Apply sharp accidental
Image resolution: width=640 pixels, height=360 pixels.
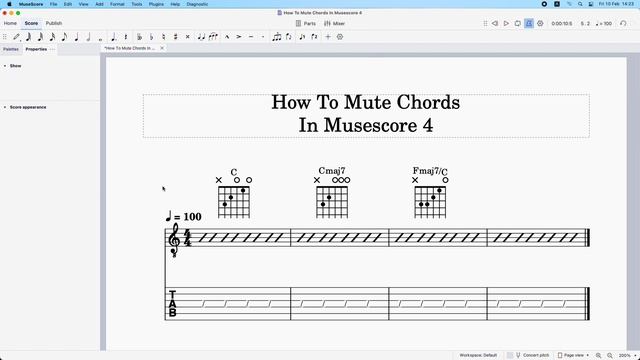pyautogui.click(x=176, y=37)
